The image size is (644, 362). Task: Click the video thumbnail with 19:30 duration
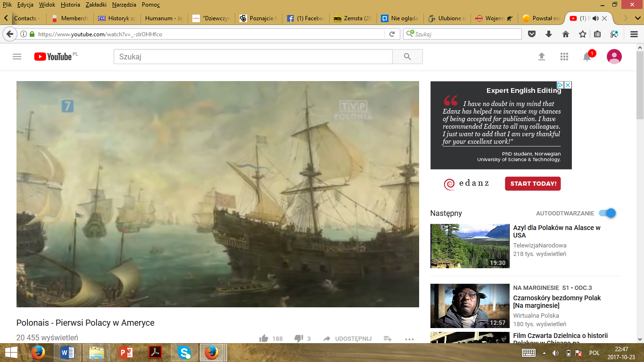[x=470, y=246]
